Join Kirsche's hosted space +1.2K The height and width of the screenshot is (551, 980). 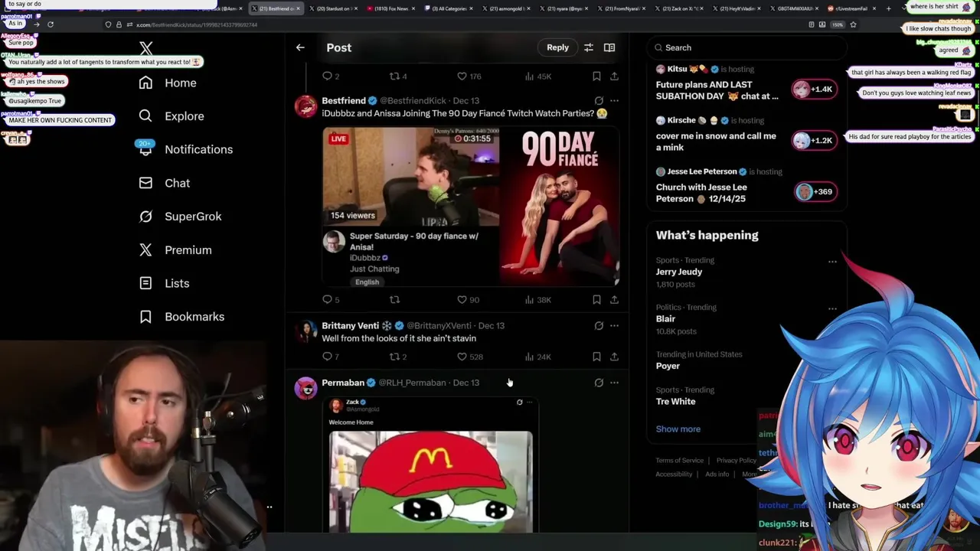814,141
